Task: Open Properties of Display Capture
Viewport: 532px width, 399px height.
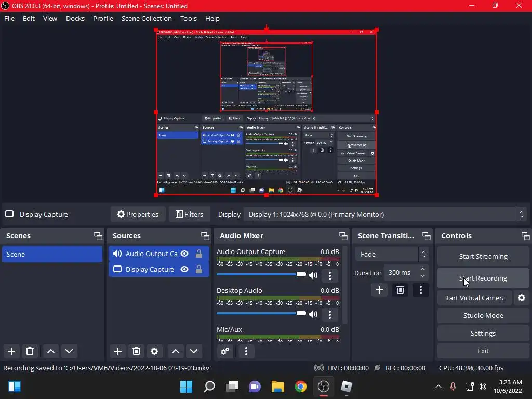Action: point(138,214)
